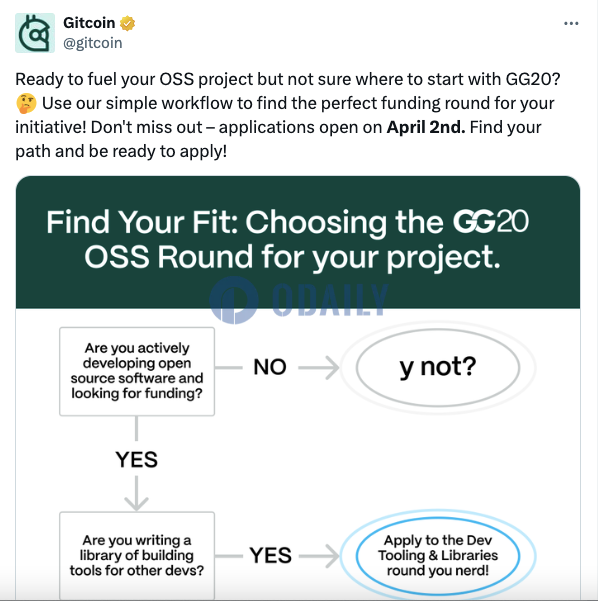Click the Gitcoin display name
Image resolution: width=598 pixels, height=601 pixels.
click(89, 23)
